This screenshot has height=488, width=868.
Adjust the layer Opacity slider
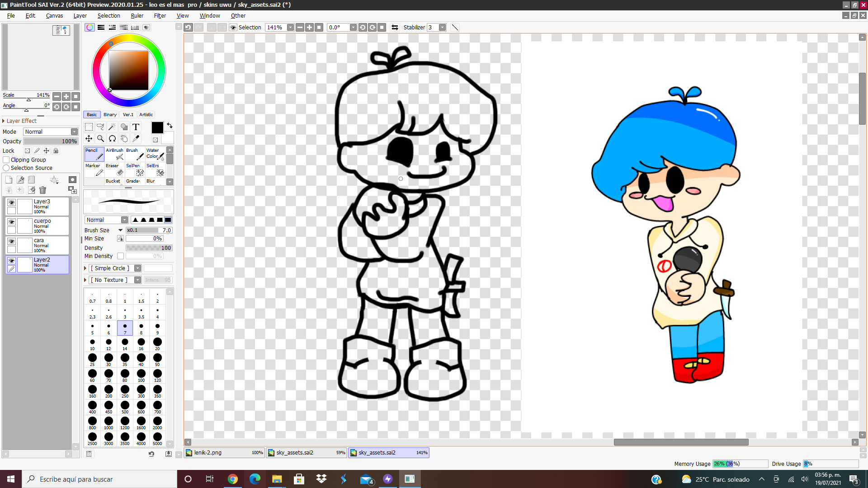point(51,141)
